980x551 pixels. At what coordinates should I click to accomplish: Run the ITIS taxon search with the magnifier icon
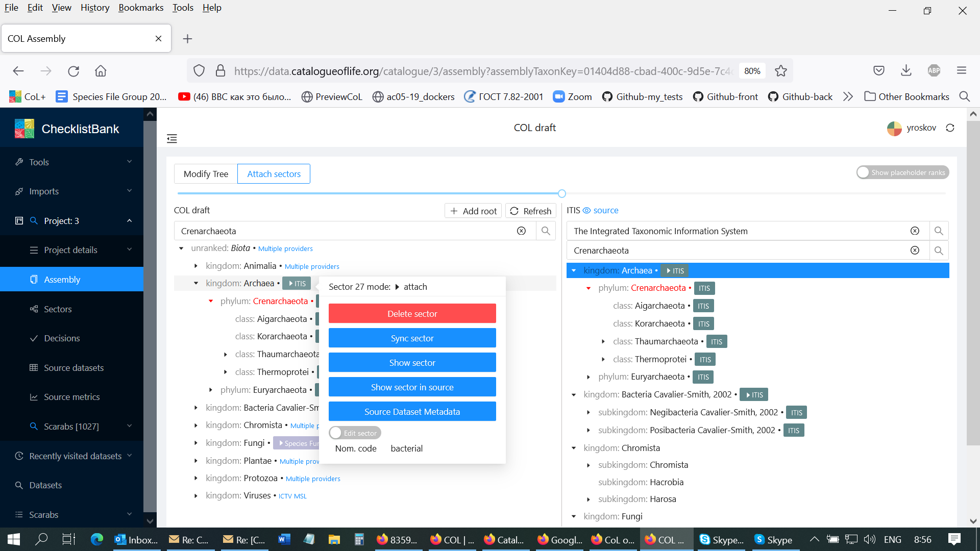(939, 250)
